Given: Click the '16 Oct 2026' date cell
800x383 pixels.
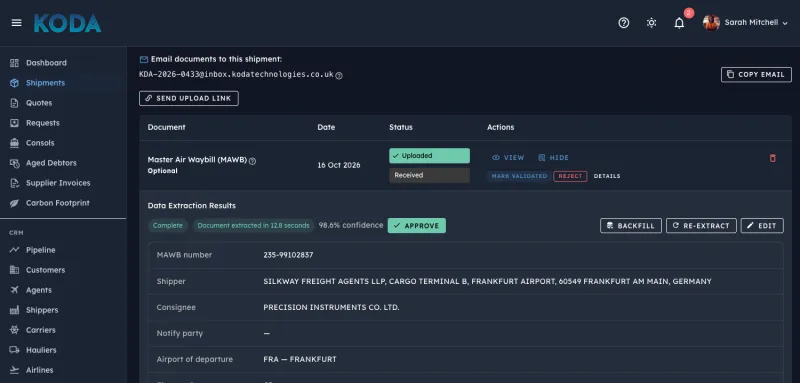Looking at the screenshot, I should 339,165.
